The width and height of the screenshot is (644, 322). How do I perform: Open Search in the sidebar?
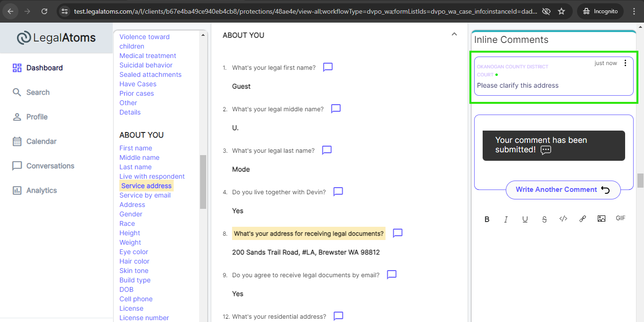[31, 92]
